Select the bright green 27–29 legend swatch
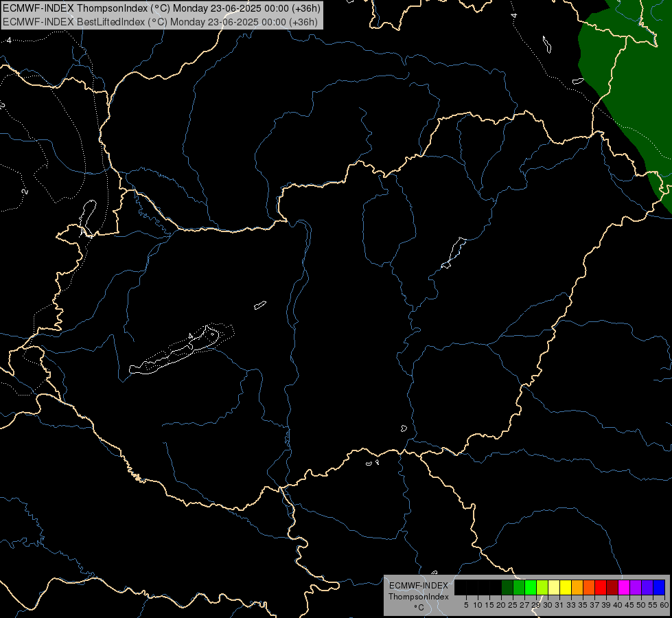672x618 pixels. pos(531,587)
